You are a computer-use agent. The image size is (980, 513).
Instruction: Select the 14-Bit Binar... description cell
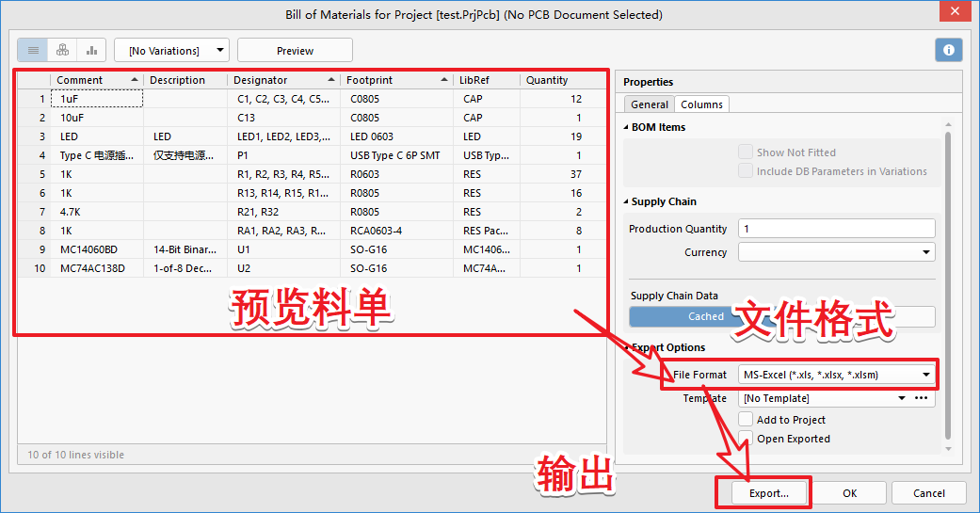185,249
